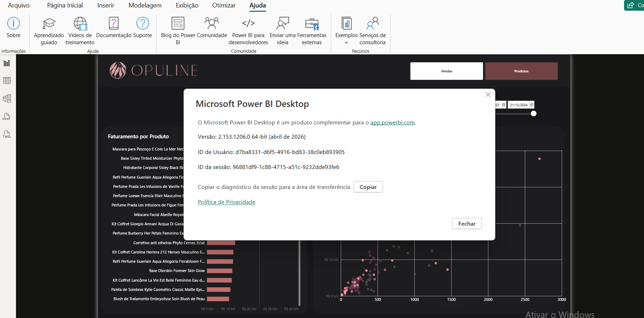Click the Vendas page button
This screenshot has width=644, height=318.
[x=446, y=71]
